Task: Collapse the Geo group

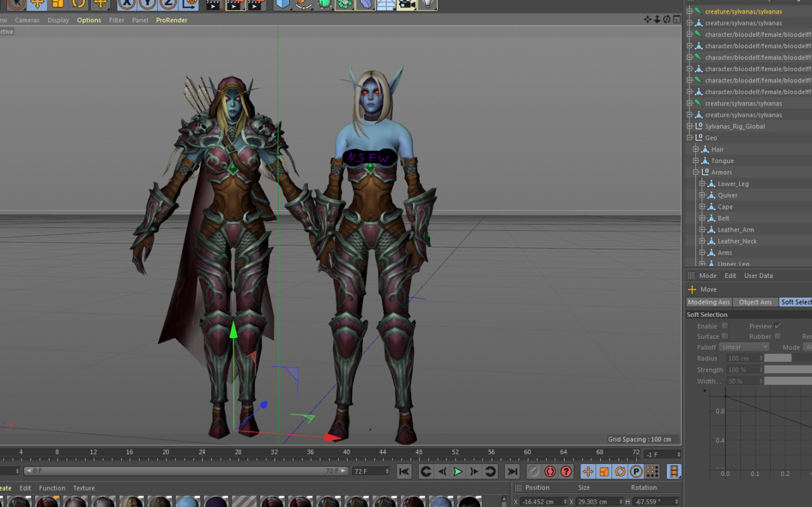Action: click(x=690, y=138)
